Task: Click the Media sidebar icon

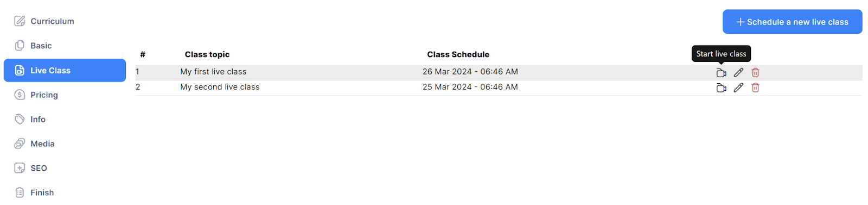Action: point(20,144)
